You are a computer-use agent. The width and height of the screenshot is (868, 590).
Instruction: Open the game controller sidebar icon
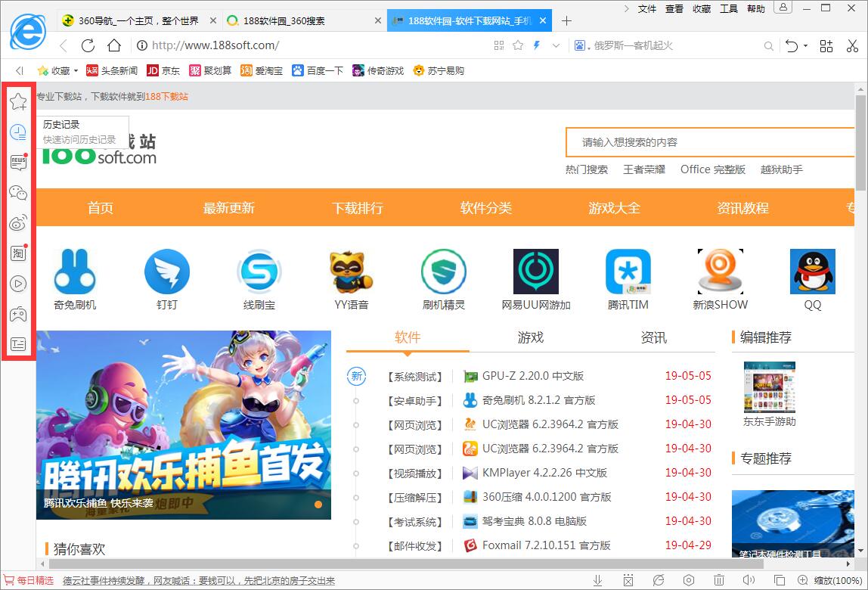point(18,314)
